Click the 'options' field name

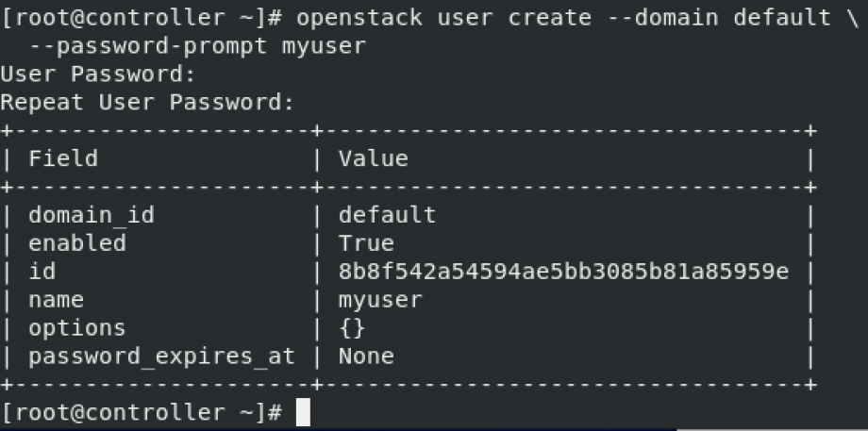tap(77, 328)
